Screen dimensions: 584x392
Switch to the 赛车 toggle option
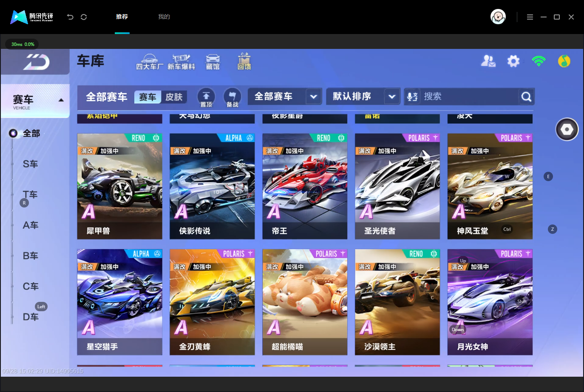pyautogui.click(x=148, y=97)
